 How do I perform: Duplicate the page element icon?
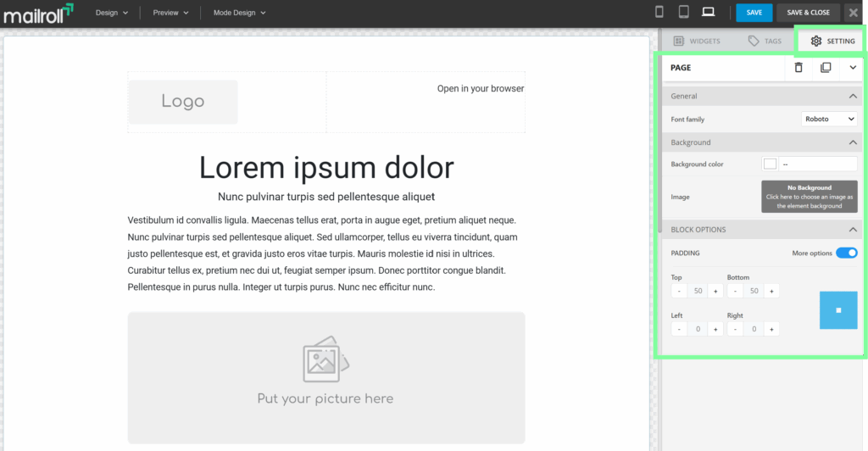(x=826, y=68)
